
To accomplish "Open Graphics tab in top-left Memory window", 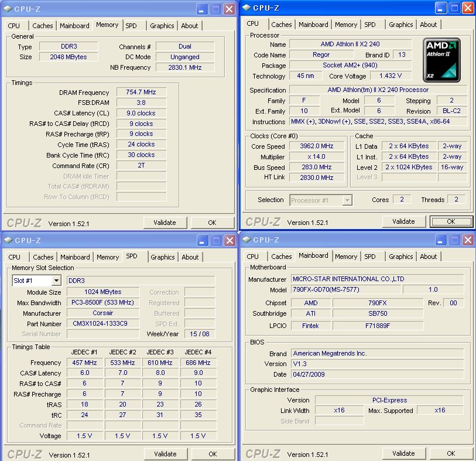I will click(162, 26).
